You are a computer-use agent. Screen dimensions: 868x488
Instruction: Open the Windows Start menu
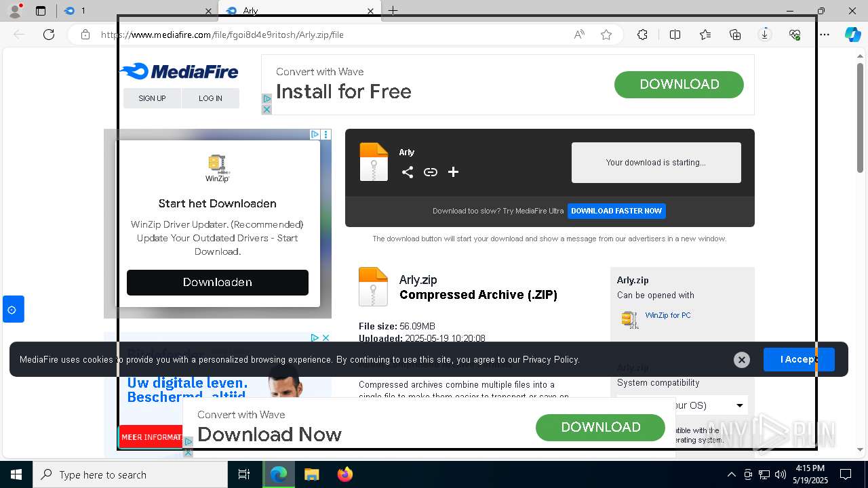[16, 474]
